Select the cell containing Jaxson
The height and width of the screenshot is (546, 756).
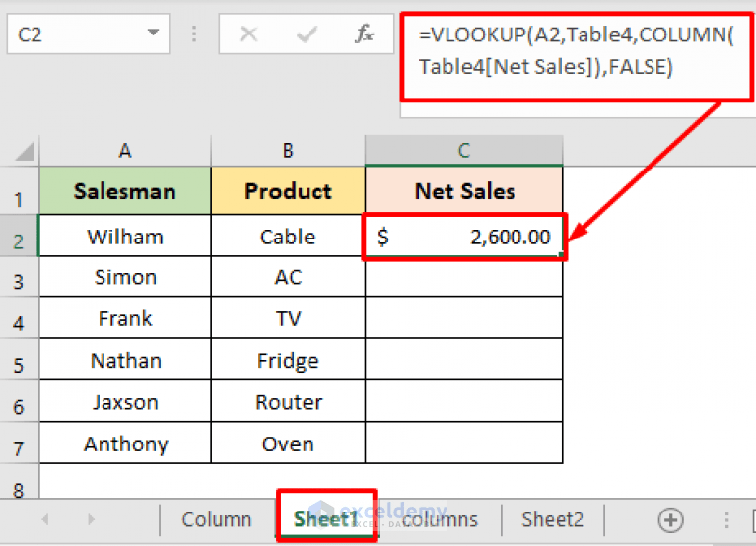[x=125, y=401]
